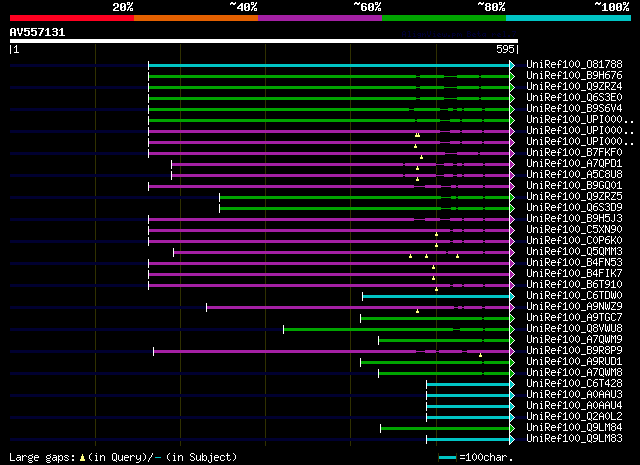Click the red 20% identity legend segment
This screenshot has width=640, height=465.
72,18
